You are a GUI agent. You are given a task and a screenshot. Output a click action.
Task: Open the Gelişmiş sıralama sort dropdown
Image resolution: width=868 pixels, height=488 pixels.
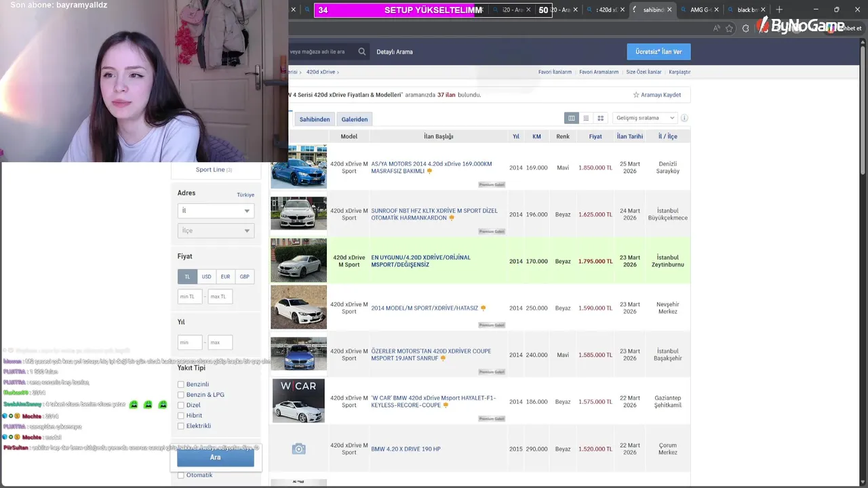click(x=644, y=118)
